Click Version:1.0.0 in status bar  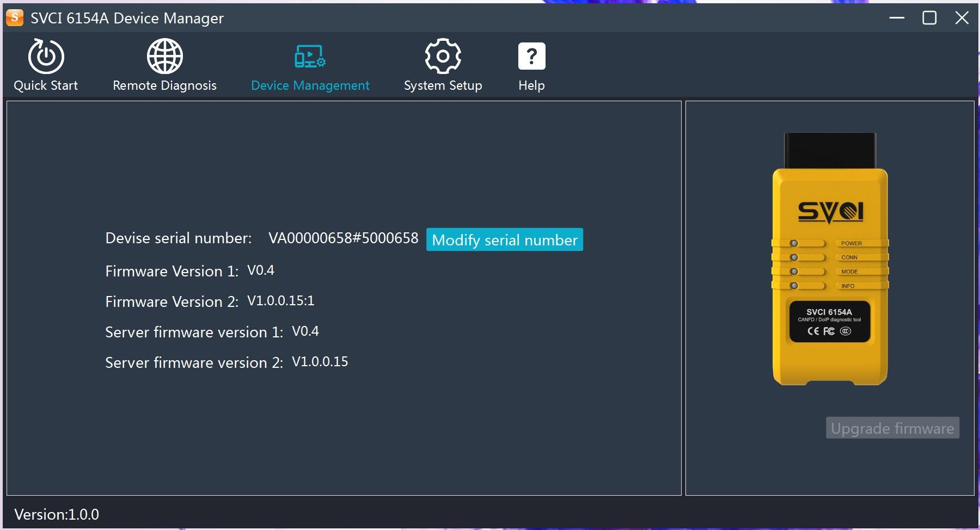[57, 514]
